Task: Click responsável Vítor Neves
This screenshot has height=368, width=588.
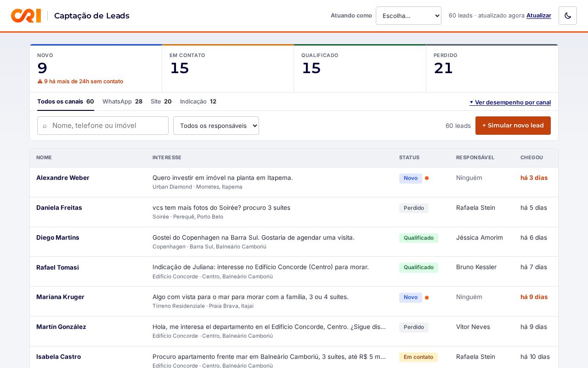Action: click(473, 327)
